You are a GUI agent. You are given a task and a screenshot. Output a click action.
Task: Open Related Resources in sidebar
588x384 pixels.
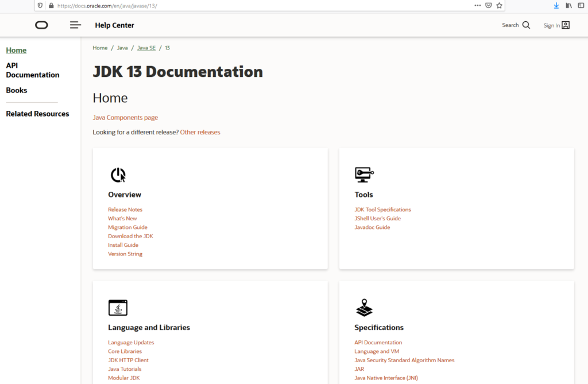(x=37, y=114)
